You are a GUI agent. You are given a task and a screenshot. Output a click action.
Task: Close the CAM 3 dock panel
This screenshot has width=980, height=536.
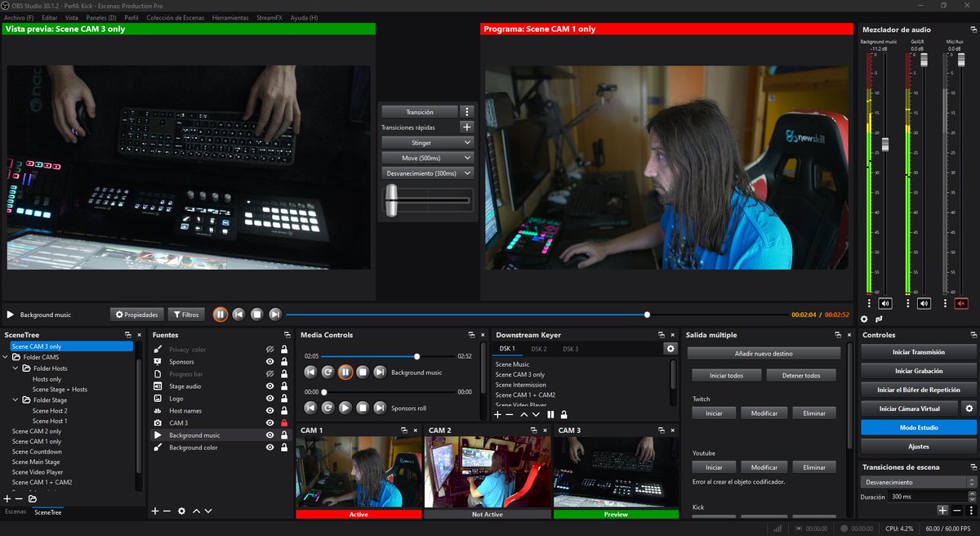point(673,430)
